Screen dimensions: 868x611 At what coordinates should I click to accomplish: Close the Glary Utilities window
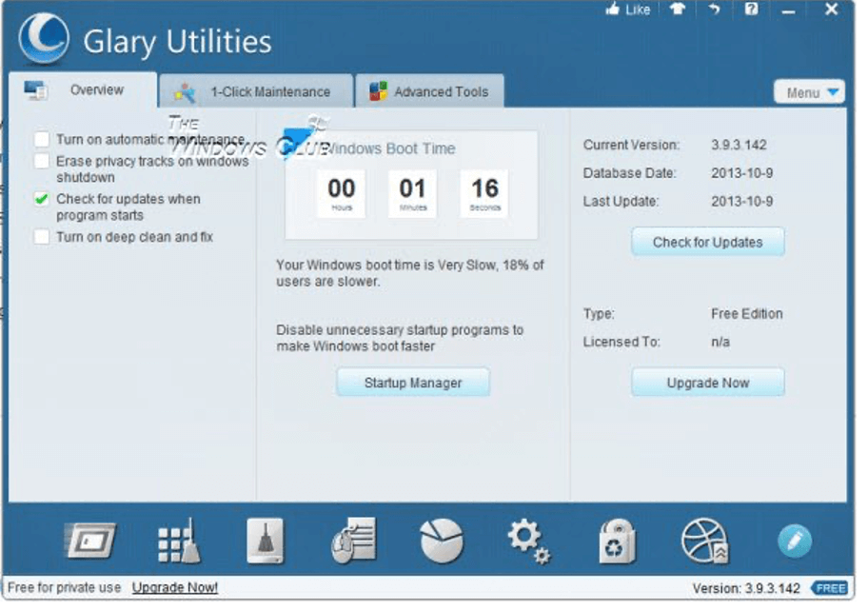tap(832, 9)
